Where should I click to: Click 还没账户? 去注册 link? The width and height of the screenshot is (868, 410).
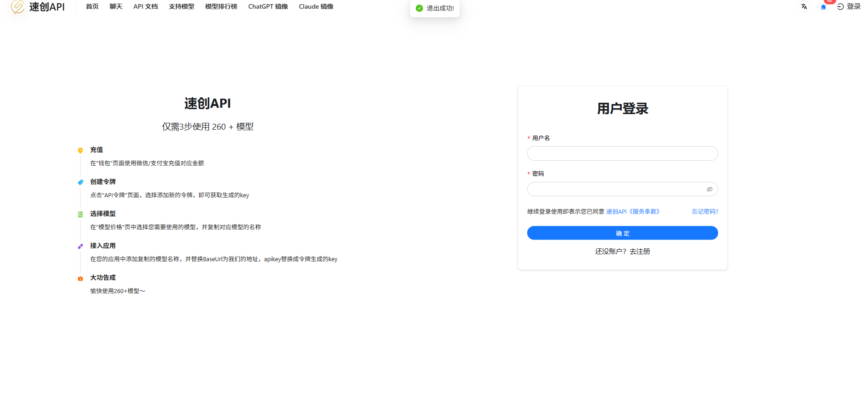coord(622,252)
